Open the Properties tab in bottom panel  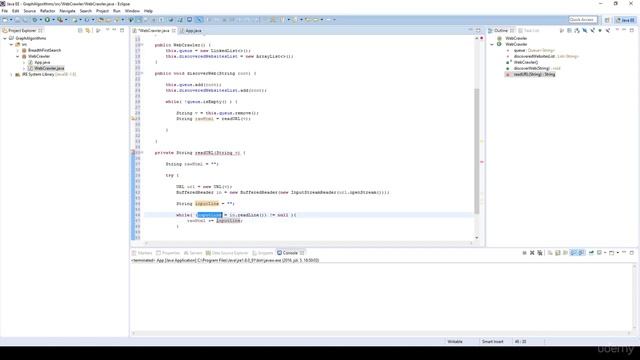click(x=168, y=253)
